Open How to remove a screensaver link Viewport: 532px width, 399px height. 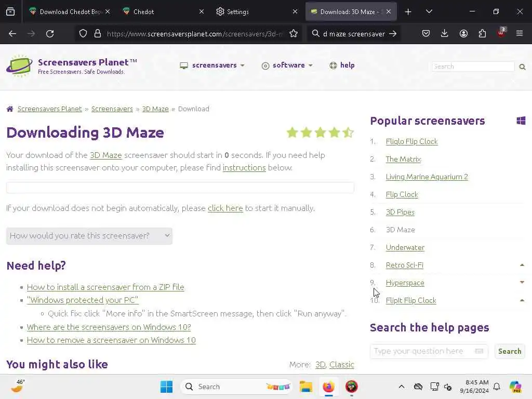(x=111, y=340)
